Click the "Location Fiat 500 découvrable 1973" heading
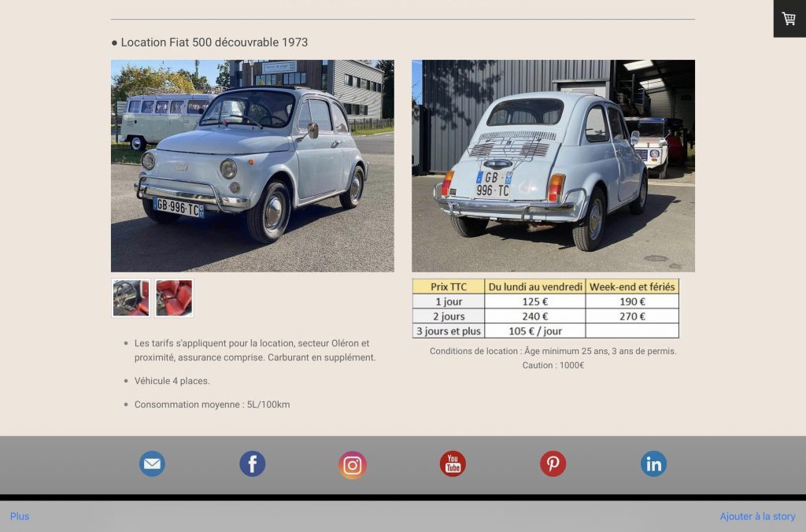Screen dimensions: 806x532 (214, 42)
